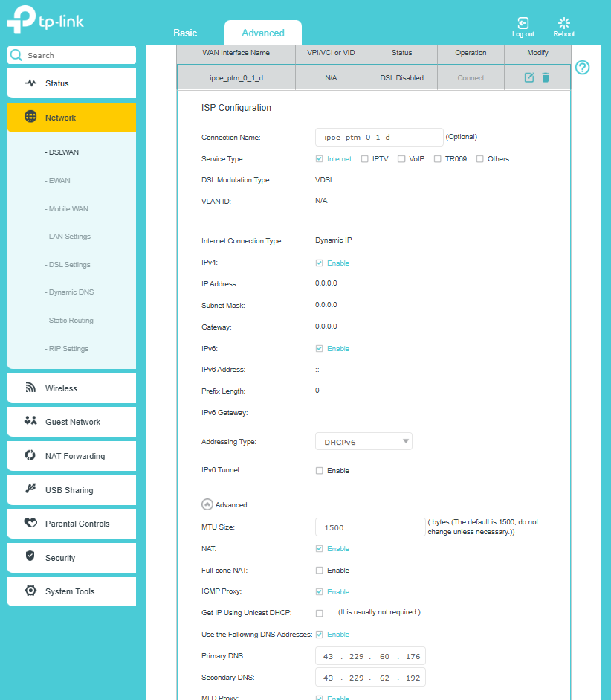Click the Network globe icon

[x=30, y=117]
